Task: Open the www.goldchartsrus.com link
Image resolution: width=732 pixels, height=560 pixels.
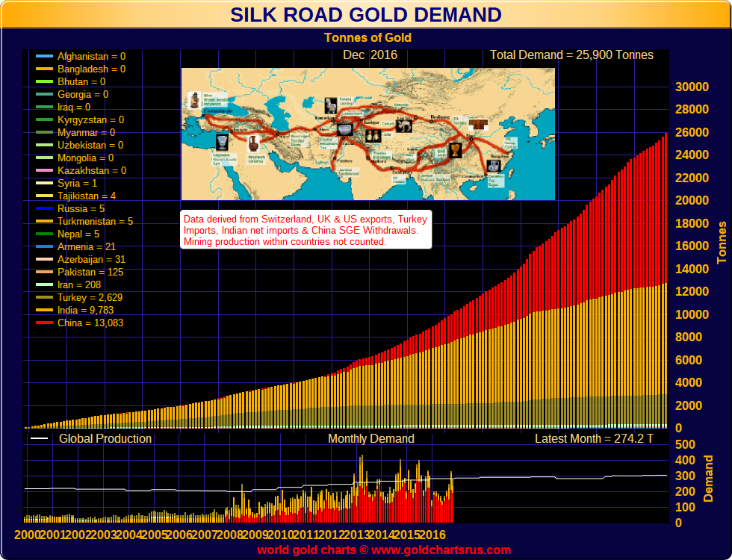Action: click(441, 550)
